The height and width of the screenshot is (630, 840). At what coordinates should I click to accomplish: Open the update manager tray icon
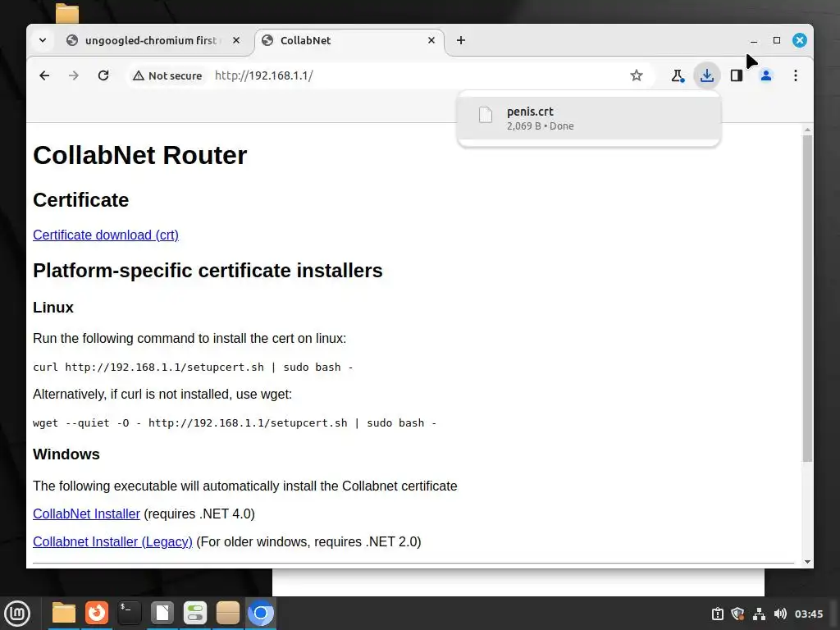click(717, 614)
